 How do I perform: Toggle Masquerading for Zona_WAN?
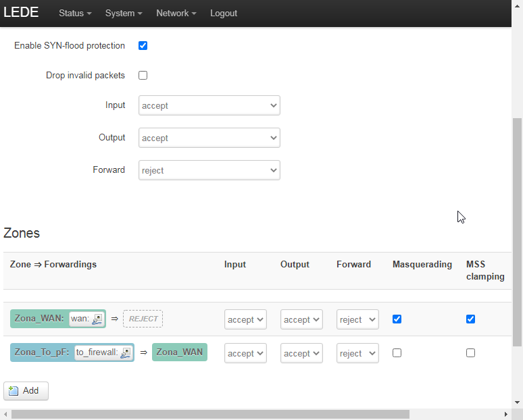[x=397, y=319]
